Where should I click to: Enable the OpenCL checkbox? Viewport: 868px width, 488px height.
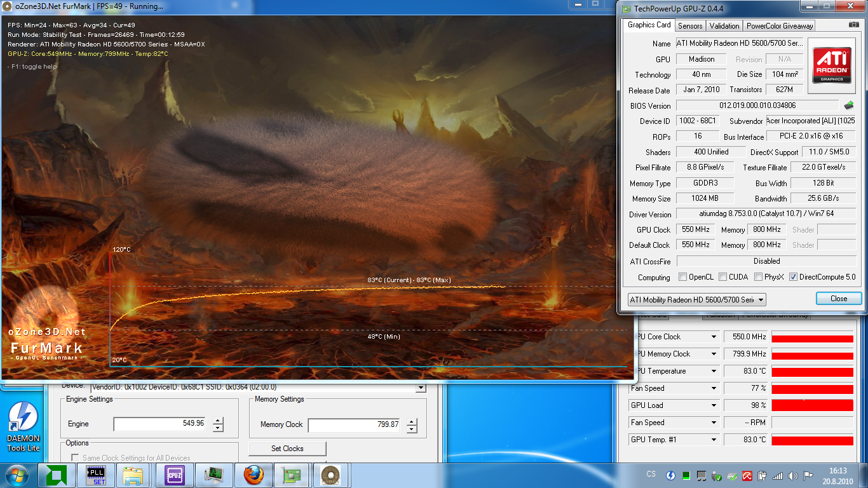(682, 277)
